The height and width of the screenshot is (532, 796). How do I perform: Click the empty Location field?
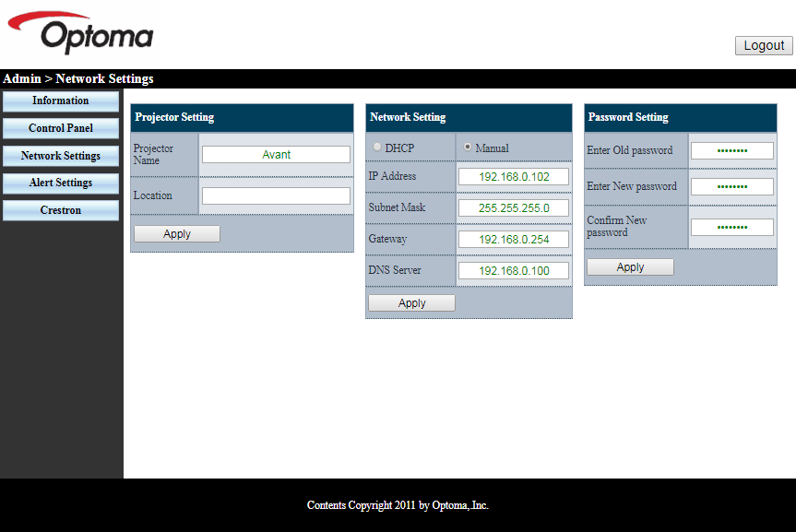click(x=276, y=195)
